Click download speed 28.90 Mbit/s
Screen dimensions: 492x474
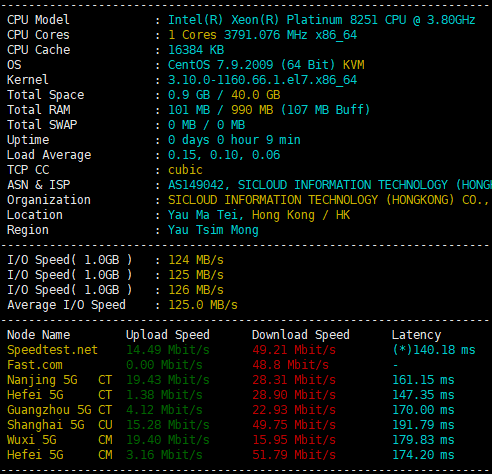(294, 395)
